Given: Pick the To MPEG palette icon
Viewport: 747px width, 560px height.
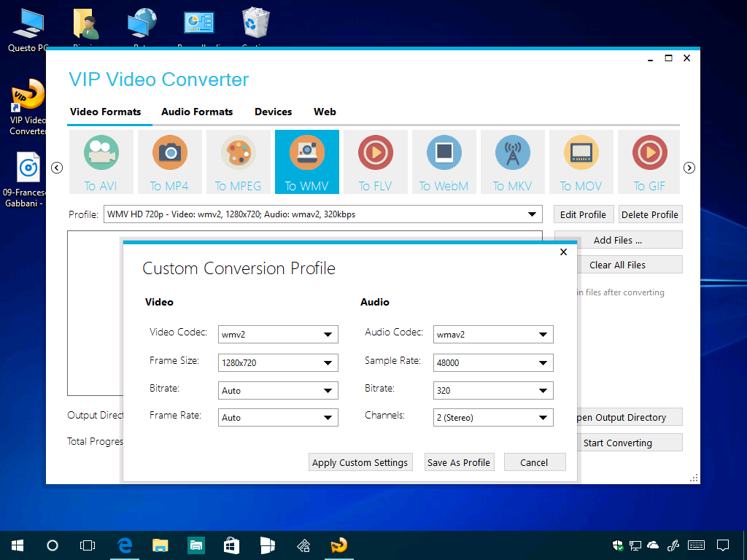Looking at the screenshot, I should 239,162.
